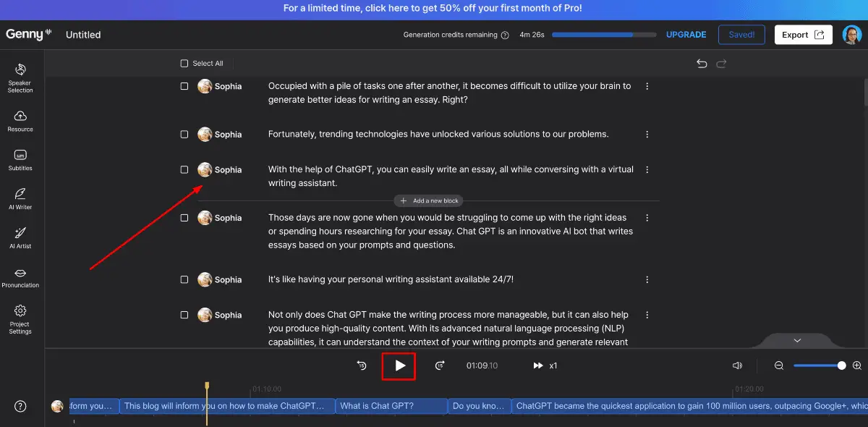Screen dimensions: 868x427
Task: Change speaker Sophia on 'Occupied with a pile' block
Action: tap(220, 86)
